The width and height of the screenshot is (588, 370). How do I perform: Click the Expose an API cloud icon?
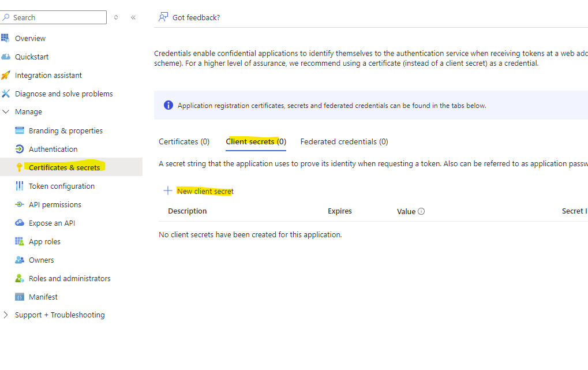pyautogui.click(x=20, y=223)
